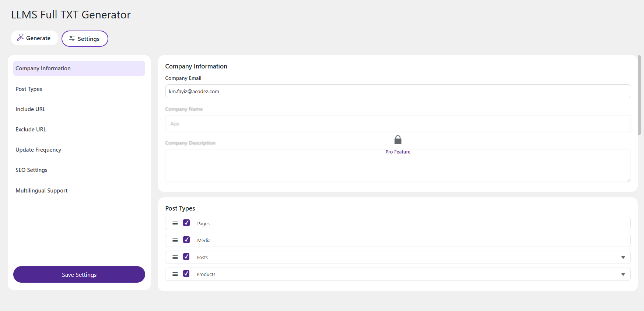Toggle the Media post type checkbox
The height and width of the screenshot is (311, 644).
[186, 240]
